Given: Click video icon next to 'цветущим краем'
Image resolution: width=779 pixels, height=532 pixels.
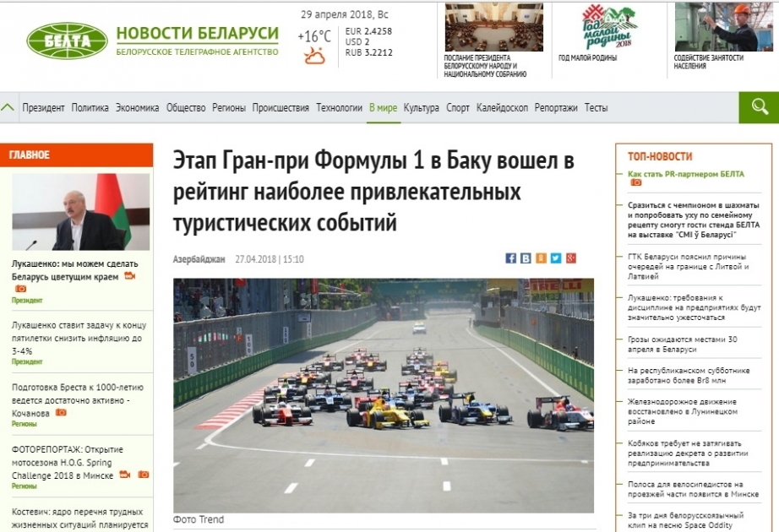Looking at the screenshot, I should tap(129, 276).
